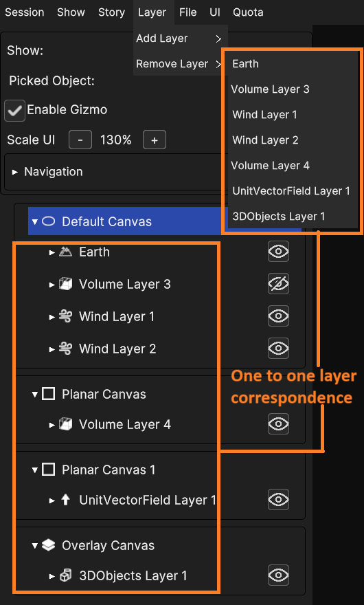
Task: Hide the Earth layer with eye toggle
Action: 278,252
